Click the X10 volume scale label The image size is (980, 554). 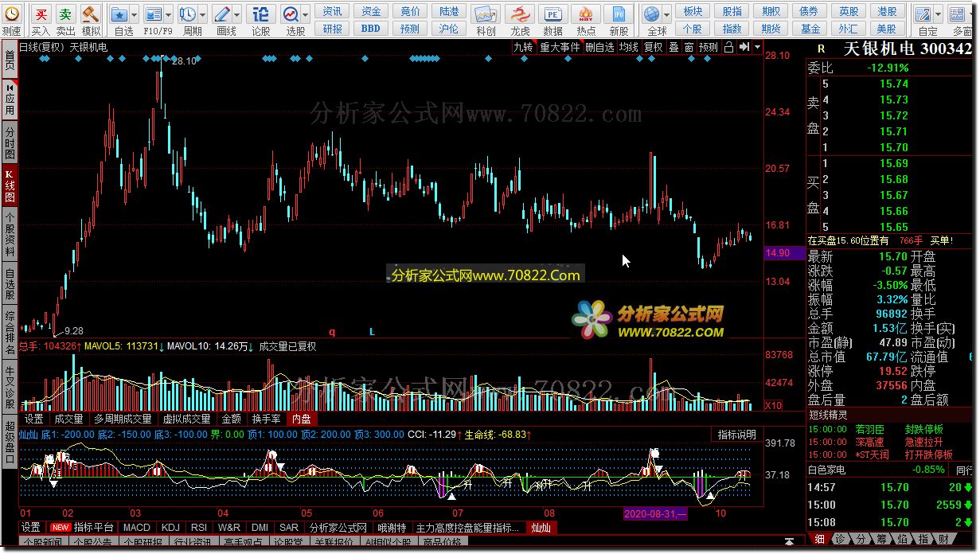tap(772, 406)
